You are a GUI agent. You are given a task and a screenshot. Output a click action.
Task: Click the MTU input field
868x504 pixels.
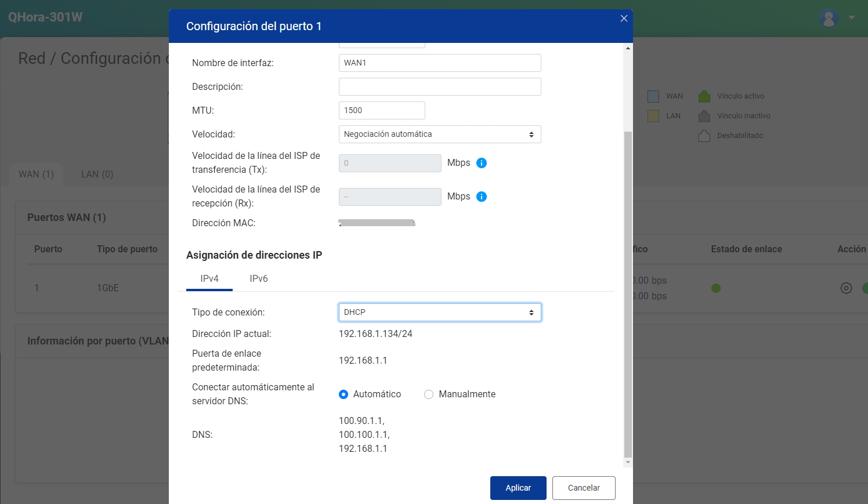click(x=382, y=111)
